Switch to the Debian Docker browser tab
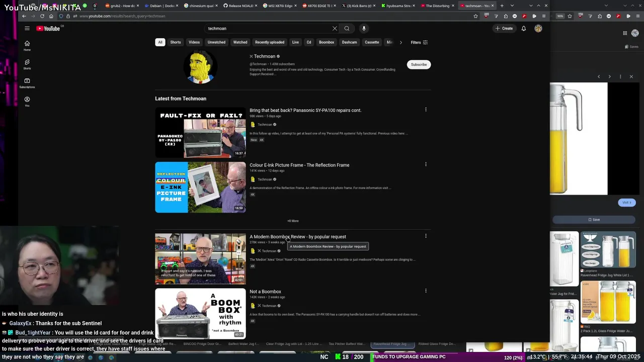Image resolution: width=644 pixels, height=362 pixels. coord(162,6)
